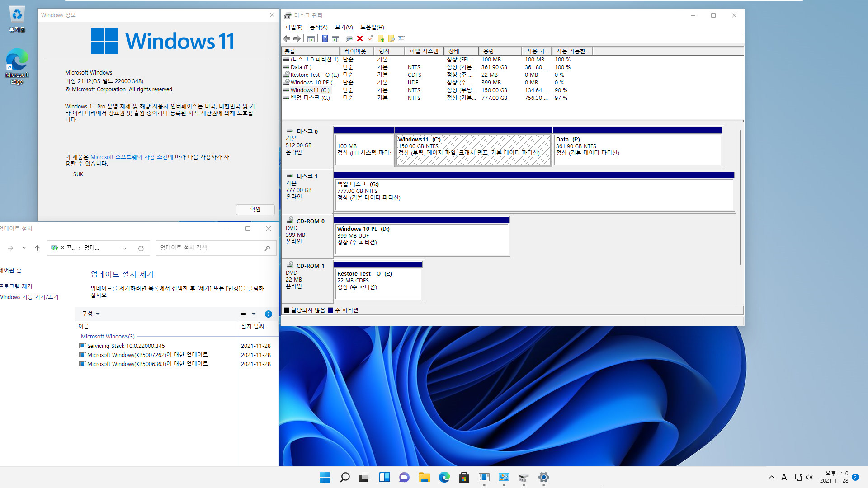The height and width of the screenshot is (488, 868).
Task: Click the red X delete toolbar icon
Action: tap(360, 39)
